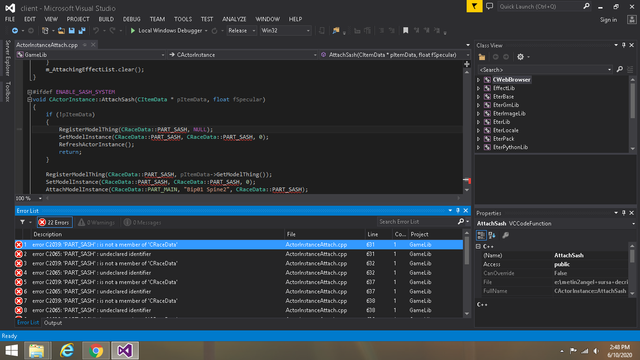The image size is (640, 360).
Task: Click the Error List vertical scrollbar thumb
Action: point(467,251)
